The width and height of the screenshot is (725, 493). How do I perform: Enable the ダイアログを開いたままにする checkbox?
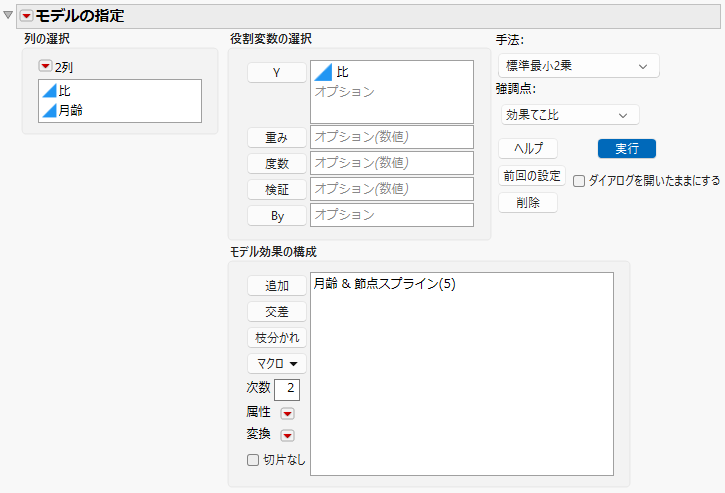(x=579, y=181)
